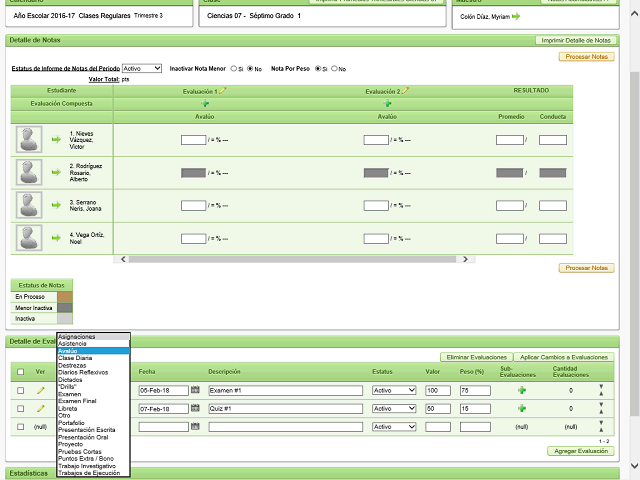Image resolution: width=640 pixels, height=480 pixels.
Task: Click Conducta field for Vega Ortiz, Noel
Action: (x=553, y=238)
